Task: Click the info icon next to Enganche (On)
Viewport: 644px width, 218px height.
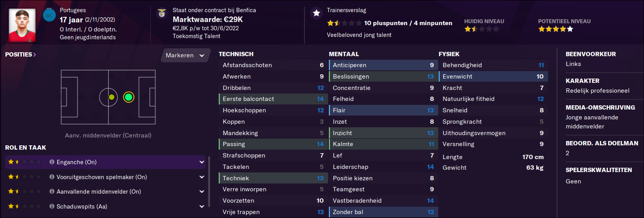Action: 52,162
